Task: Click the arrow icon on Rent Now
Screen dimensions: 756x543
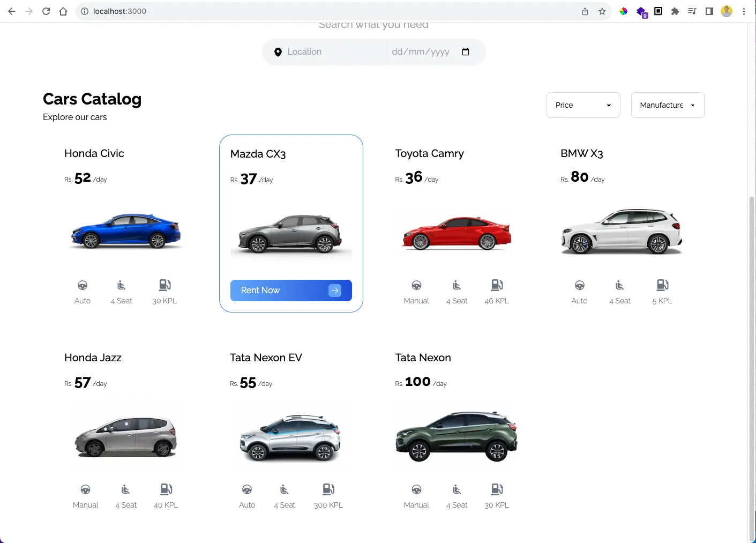Action: tap(335, 291)
